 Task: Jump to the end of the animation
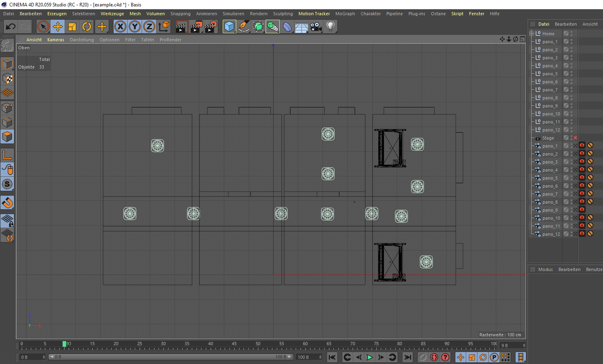click(408, 357)
